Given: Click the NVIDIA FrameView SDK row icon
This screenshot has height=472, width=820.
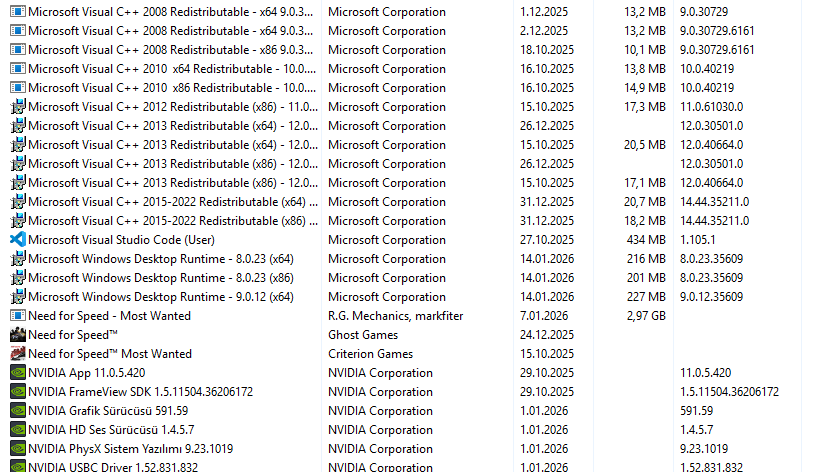Looking at the screenshot, I should click(18, 392).
